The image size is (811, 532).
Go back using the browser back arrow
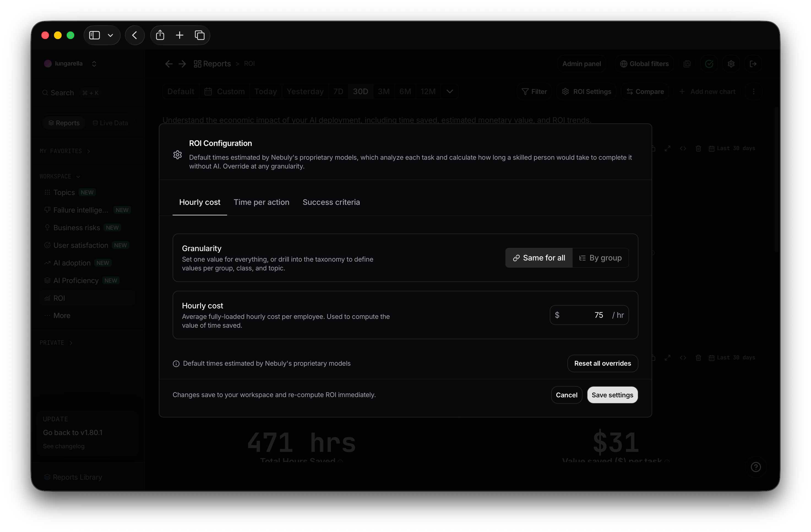tap(135, 35)
